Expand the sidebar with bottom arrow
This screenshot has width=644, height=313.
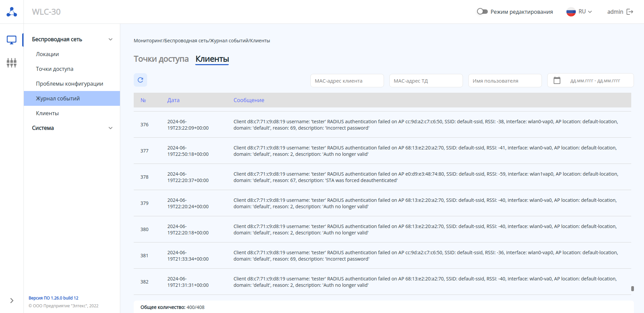click(x=12, y=301)
